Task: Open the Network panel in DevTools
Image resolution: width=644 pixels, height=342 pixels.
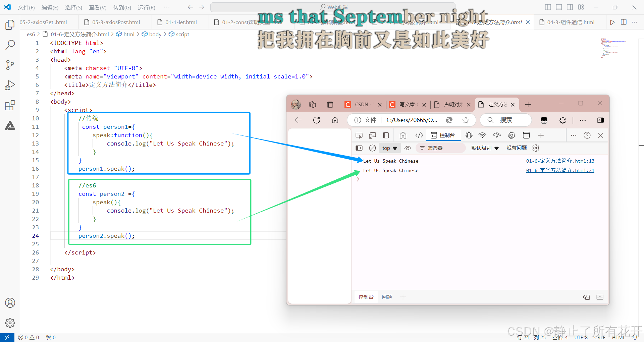Action: [x=482, y=135]
